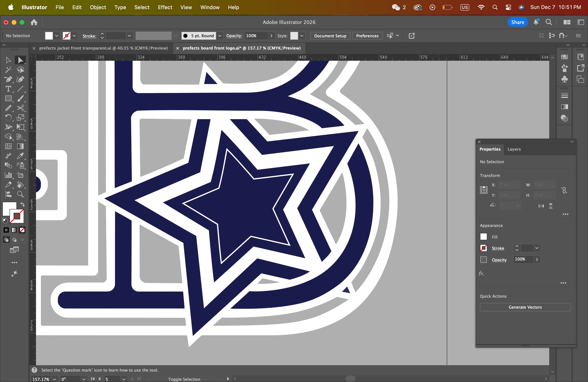This screenshot has height=382, width=588.
Task: Pick the Pen tool
Action: [8, 80]
